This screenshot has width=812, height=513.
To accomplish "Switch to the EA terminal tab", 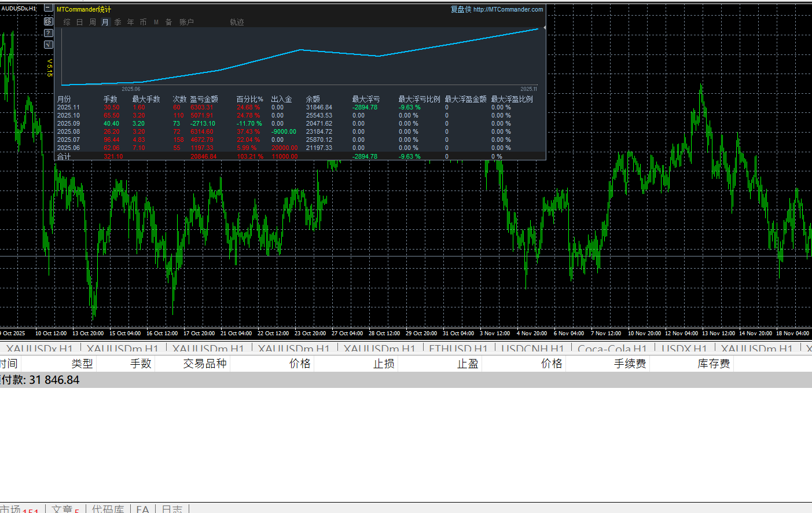I will click(x=142, y=509).
